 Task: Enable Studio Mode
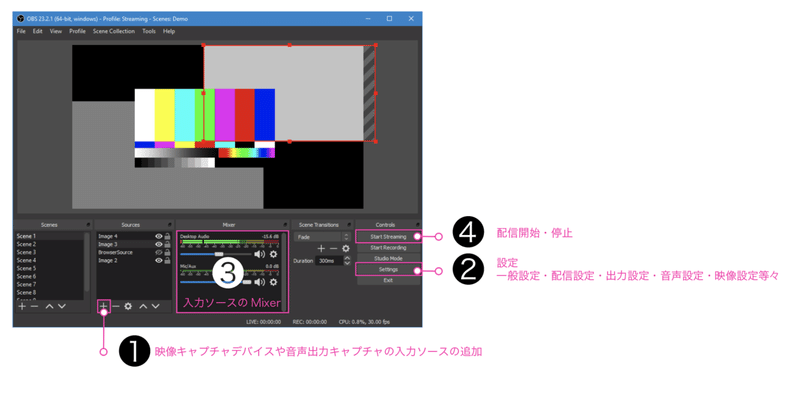[x=388, y=259]
